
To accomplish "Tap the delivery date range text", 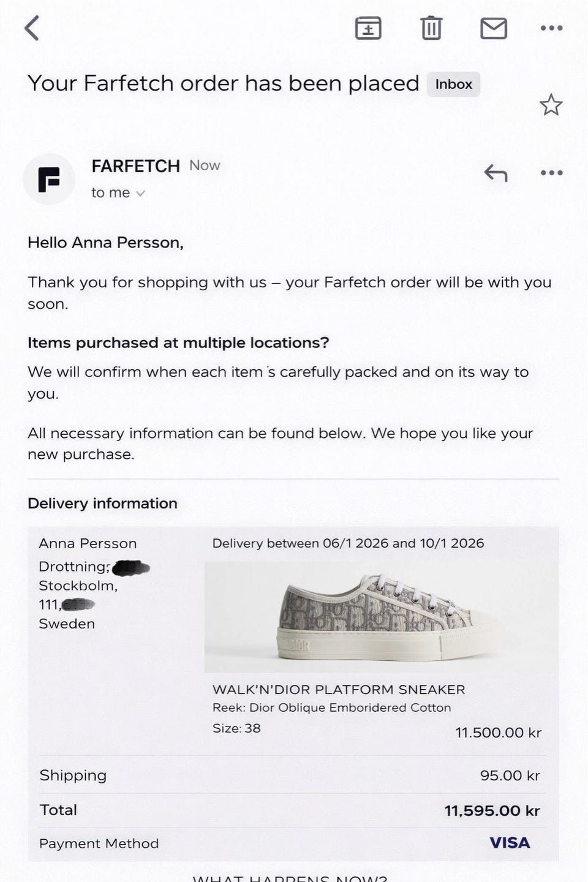I will (x=348, y=543).
